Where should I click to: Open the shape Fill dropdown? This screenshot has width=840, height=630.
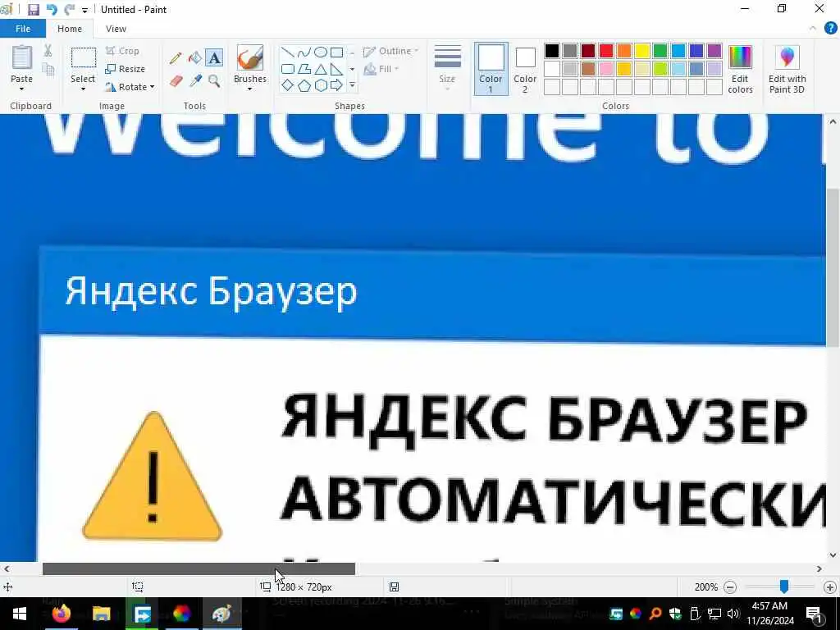point(381,69)
